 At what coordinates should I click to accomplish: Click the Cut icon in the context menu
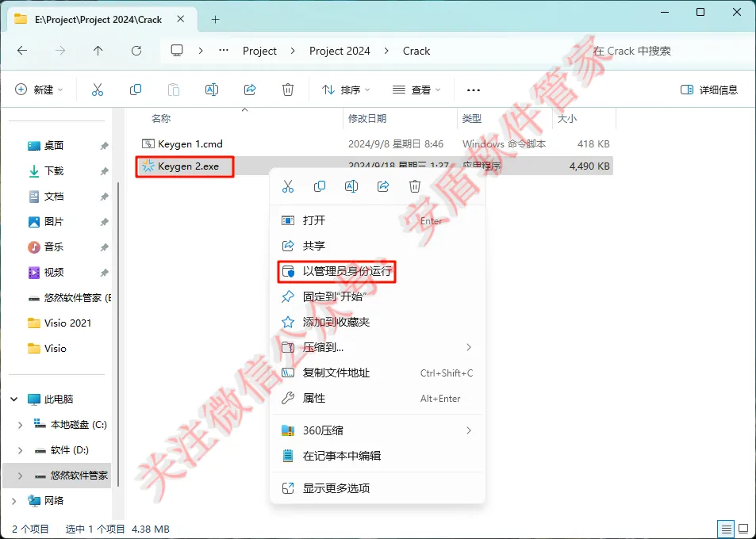(288, 186)
